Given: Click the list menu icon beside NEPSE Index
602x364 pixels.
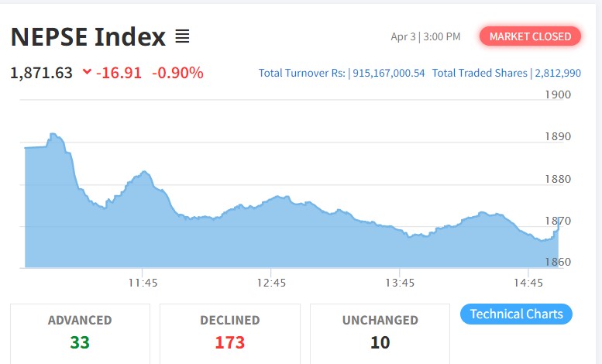Looking at the screenshot, I should click(182, 36).
